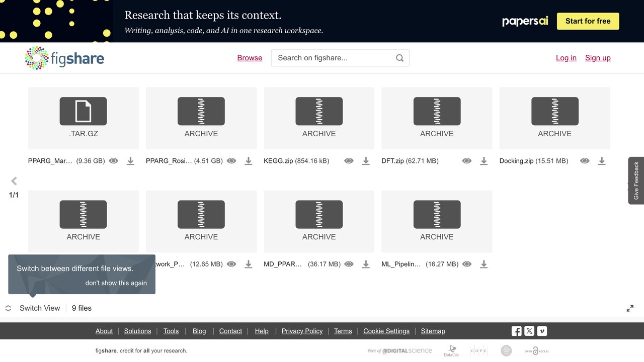Open Solutions in the footer menu
The width and height of the screenshot is (644, 362).
(137, 331)
